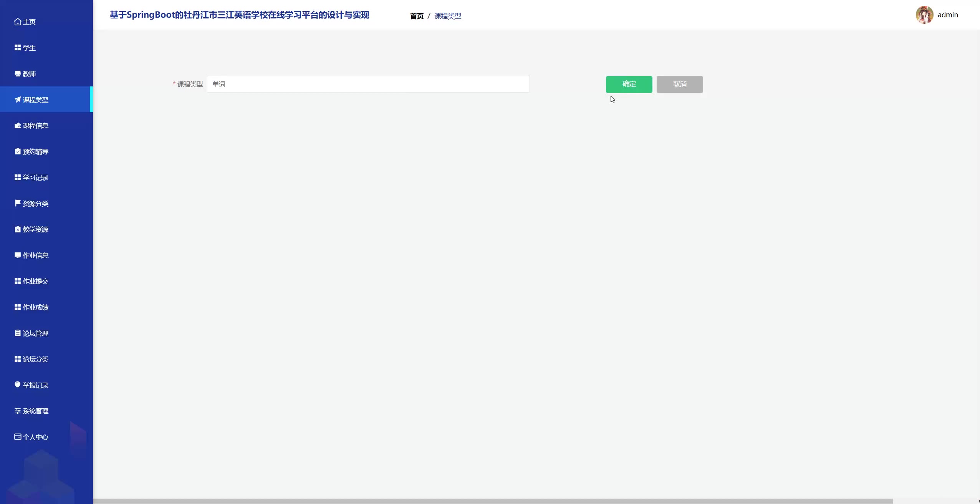
Task: Click the lightbulb icon beside 举报记录
Action: 17,385
